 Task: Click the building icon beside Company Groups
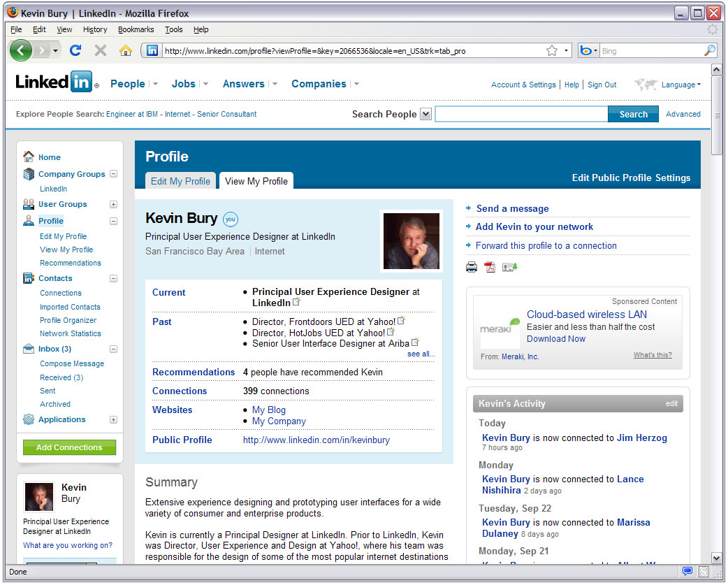tap(29, 174)
